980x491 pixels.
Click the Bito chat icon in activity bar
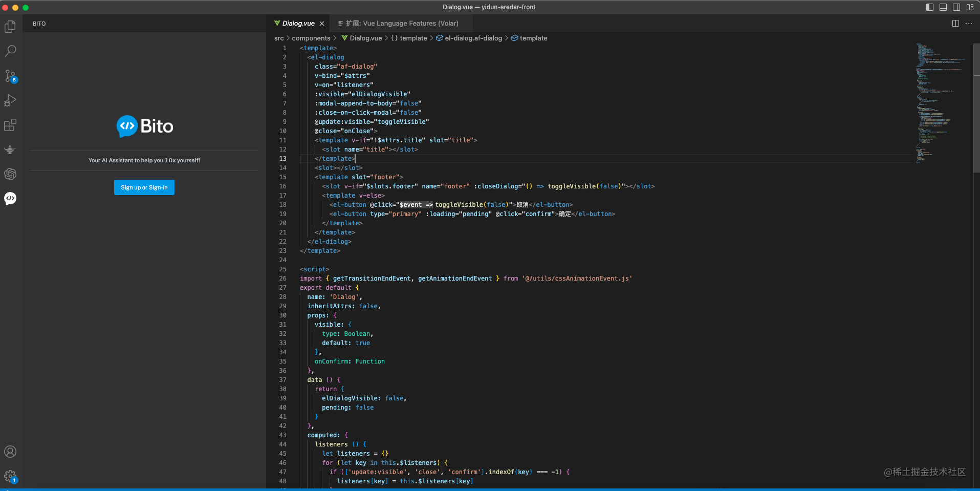[10, 199]
